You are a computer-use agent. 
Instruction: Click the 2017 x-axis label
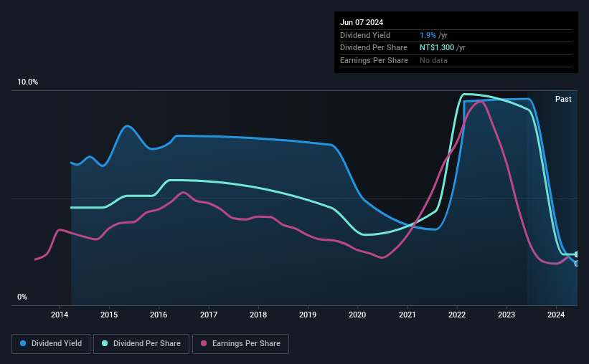(209, 315)
